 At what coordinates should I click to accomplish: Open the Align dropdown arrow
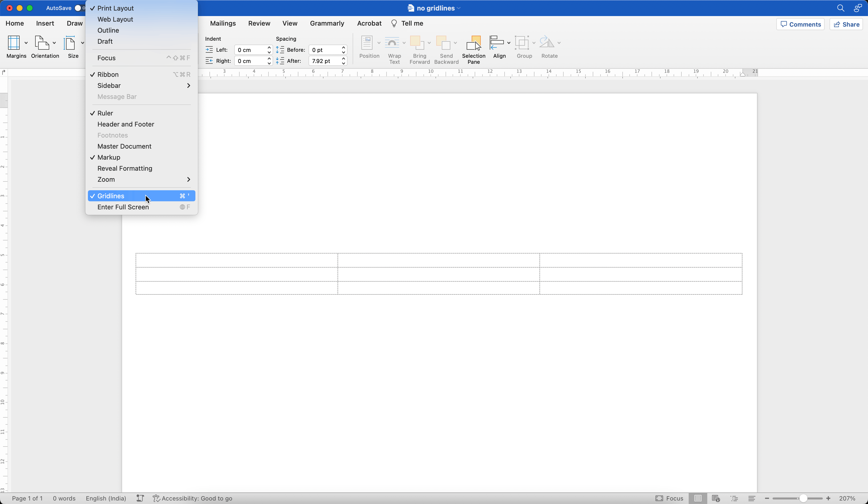(508, 43)
